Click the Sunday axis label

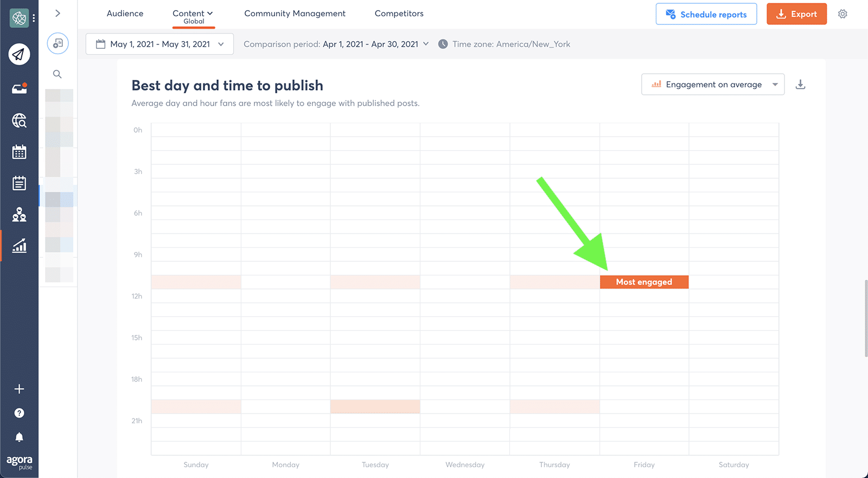tap(196, 464)
